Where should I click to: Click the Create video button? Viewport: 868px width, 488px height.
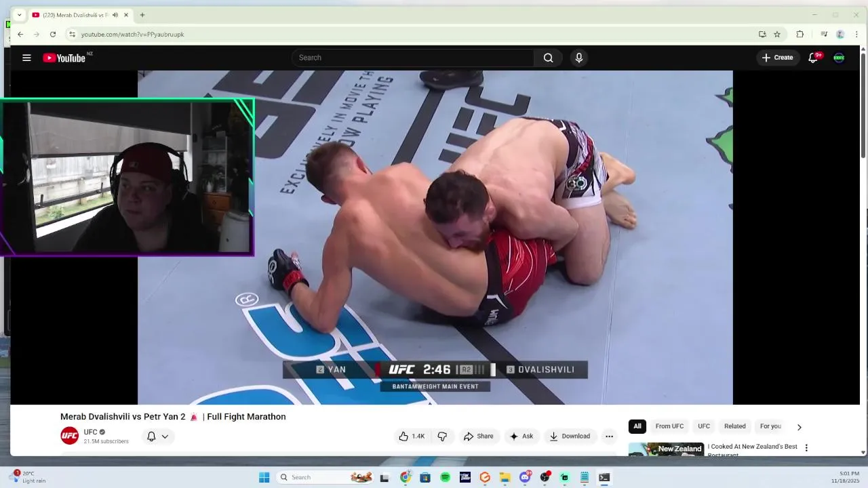point(777,58)
